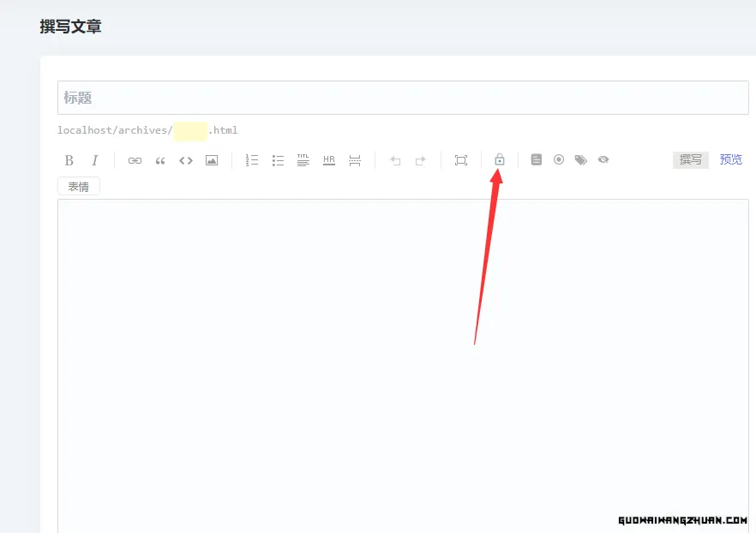Insert a heading with the TITL icon
The height and width of the screenshot is (533, 756).
[x=303, y=160]
